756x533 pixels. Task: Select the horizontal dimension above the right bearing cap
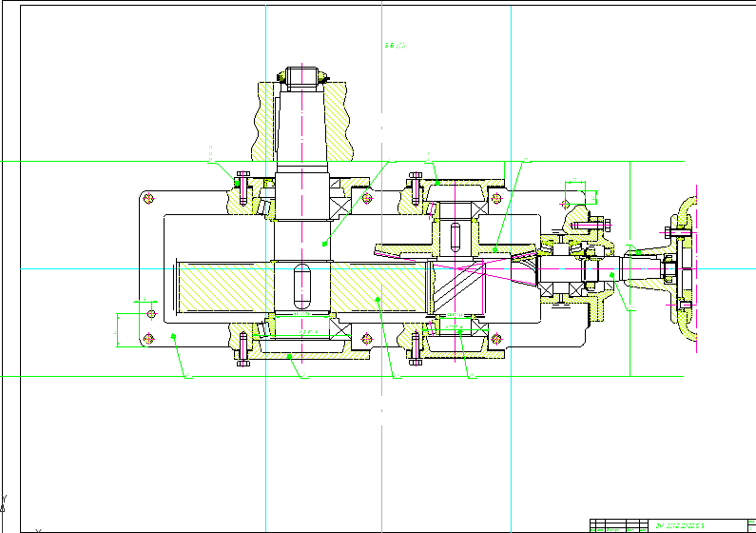[579, 179]
